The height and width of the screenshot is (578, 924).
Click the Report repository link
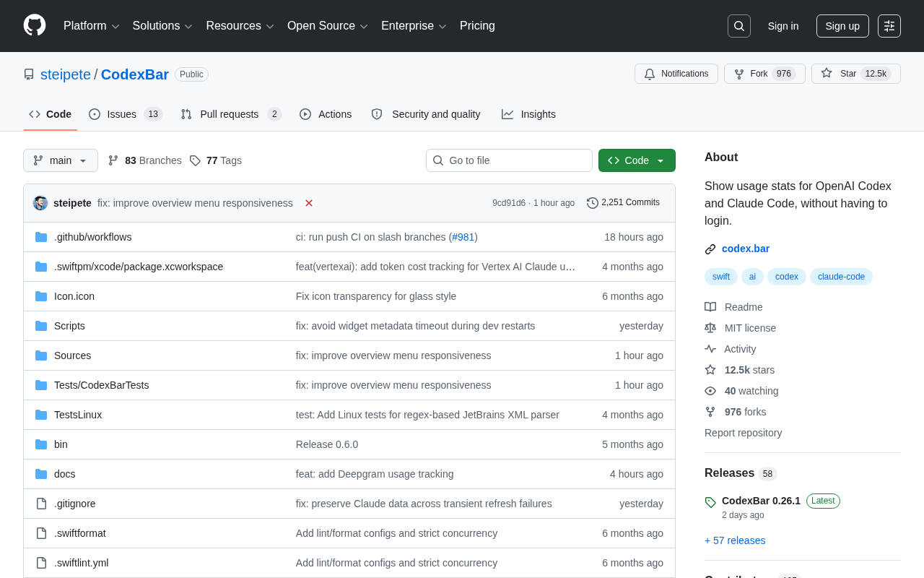743,433
